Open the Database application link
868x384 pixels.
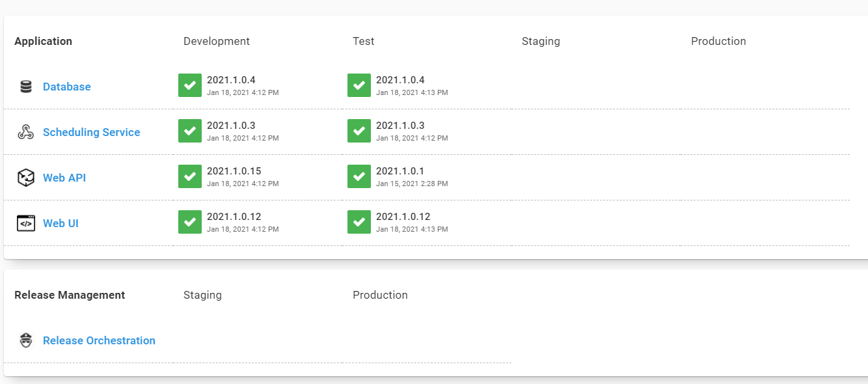(66, 86)
